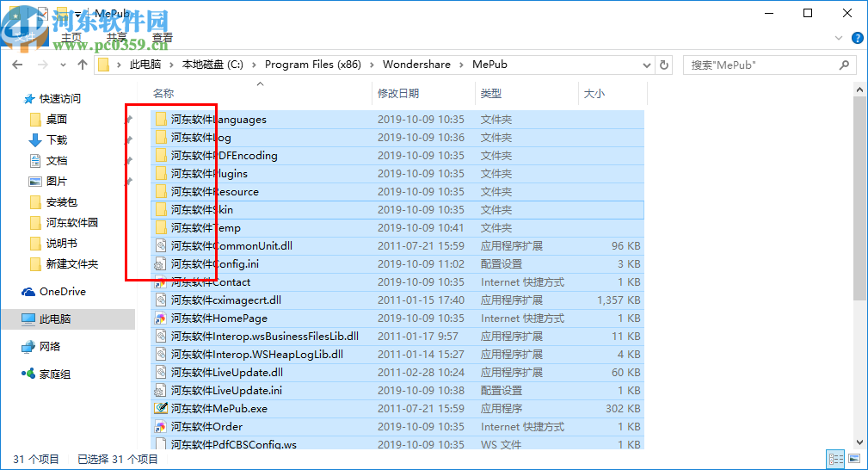The image size is (868, 470).
Task: Click 1,357 KB size of cximagecrt.dll
Action: (619, 300)
